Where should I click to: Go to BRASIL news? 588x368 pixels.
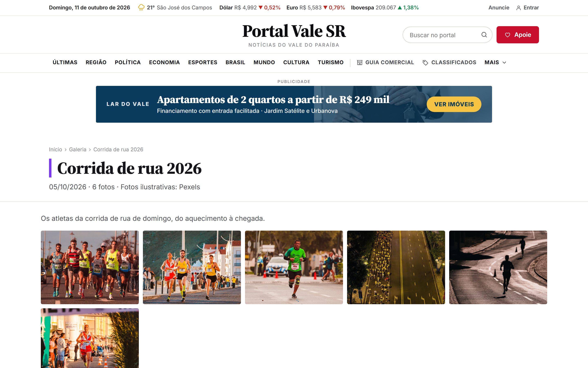[235, 62]
